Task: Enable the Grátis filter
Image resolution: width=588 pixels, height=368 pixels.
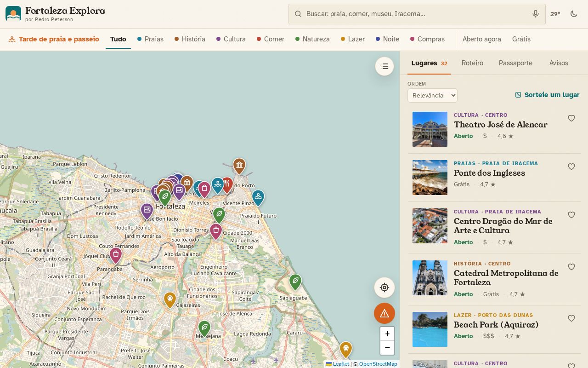Action: [x=521, y=39]
